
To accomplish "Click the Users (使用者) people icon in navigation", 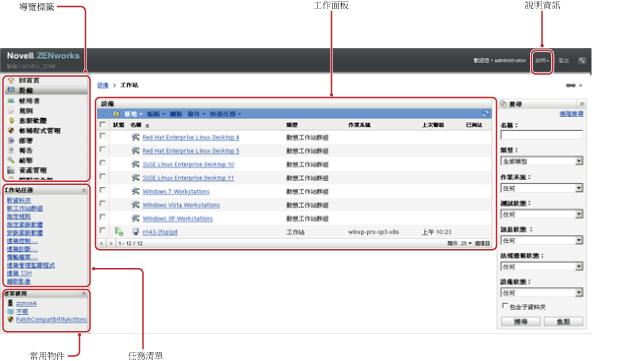I will point(11,100).
